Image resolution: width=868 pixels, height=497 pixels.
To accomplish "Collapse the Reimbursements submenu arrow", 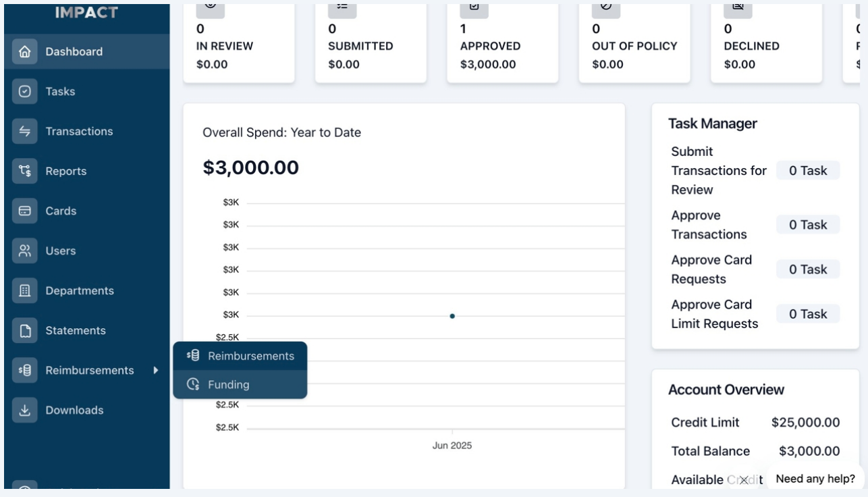I will pyautogui.click(x=156, y=370).
